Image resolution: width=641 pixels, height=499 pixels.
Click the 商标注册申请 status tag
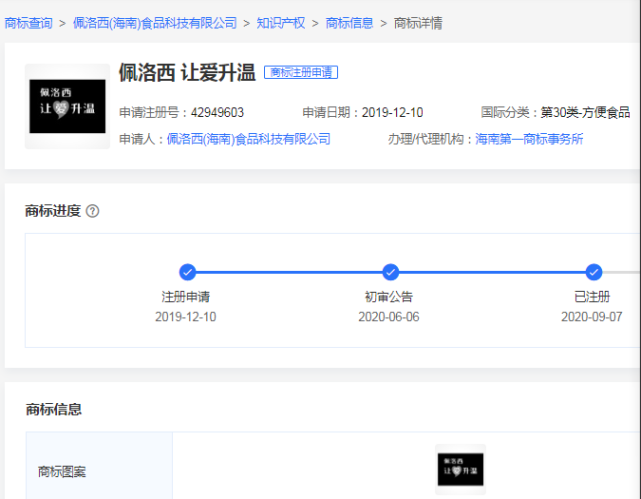pyautogui.click(x=301, y=72)
